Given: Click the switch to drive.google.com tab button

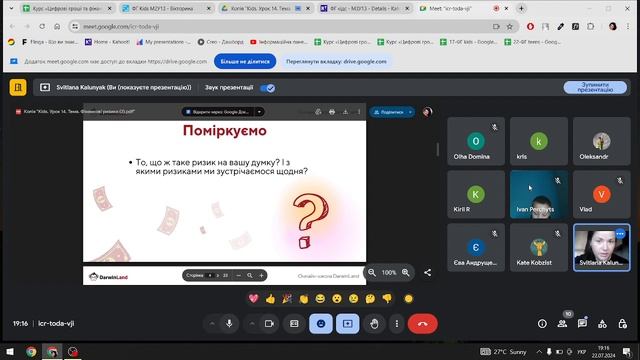Looking at the screenshot, I should [336, 61].
